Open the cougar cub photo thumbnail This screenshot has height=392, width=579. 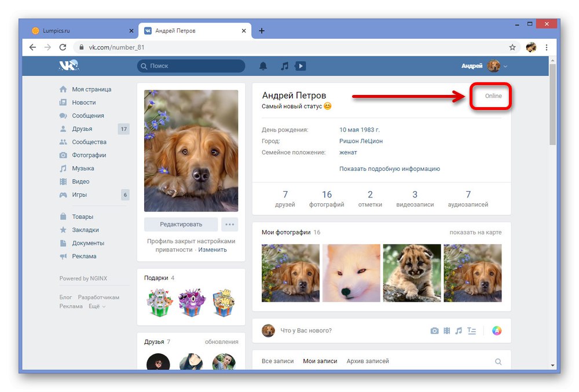tap(412, 273)
